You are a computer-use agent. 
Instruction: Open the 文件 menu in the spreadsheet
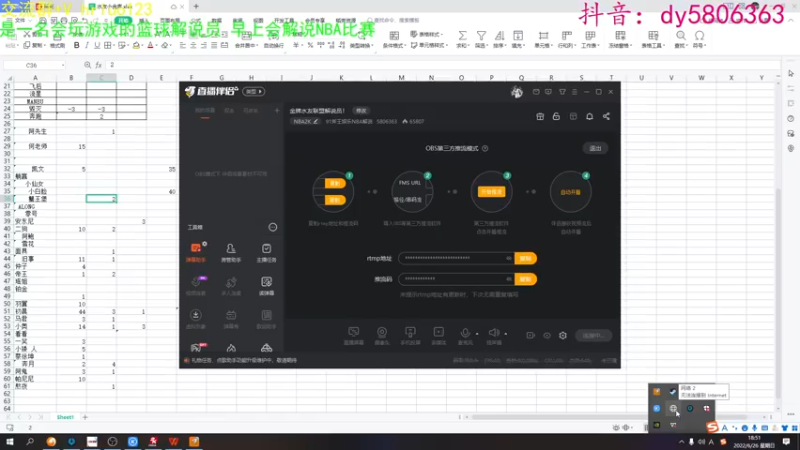[x=20, y=20]
